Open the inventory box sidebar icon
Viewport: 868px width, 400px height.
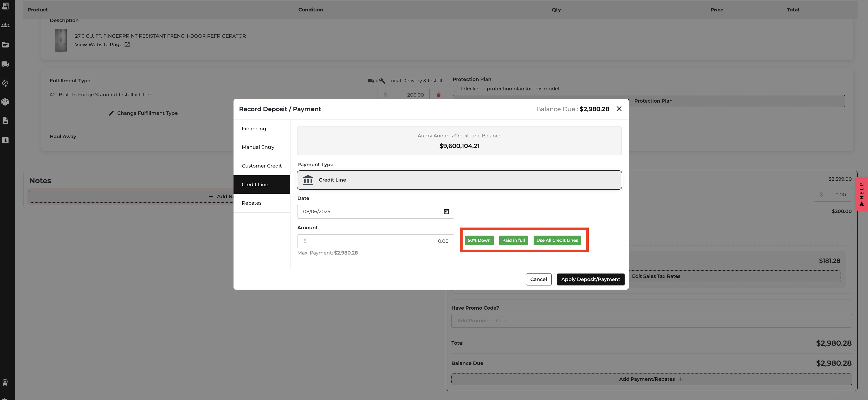pos(5,102)
